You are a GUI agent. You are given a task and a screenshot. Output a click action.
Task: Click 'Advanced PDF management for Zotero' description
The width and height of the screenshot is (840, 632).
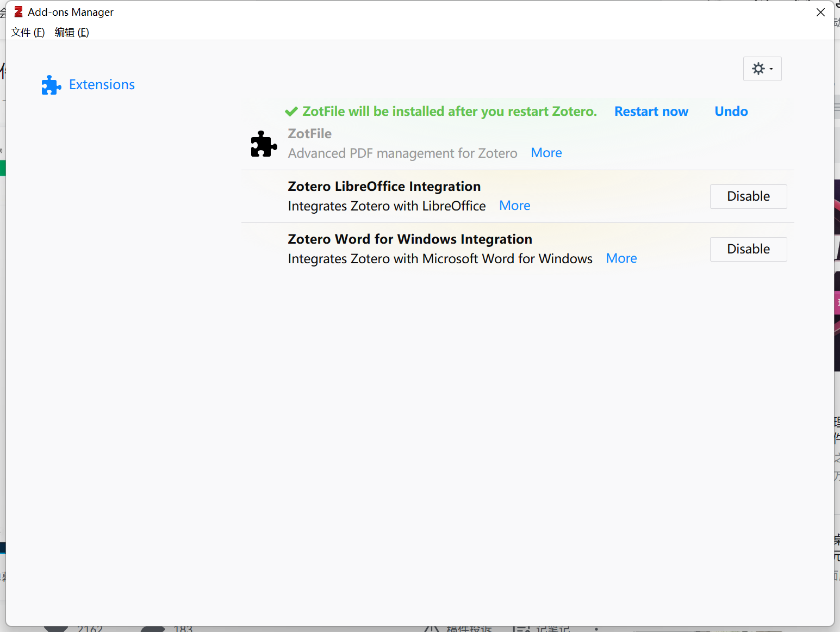(x=403, y=153)
